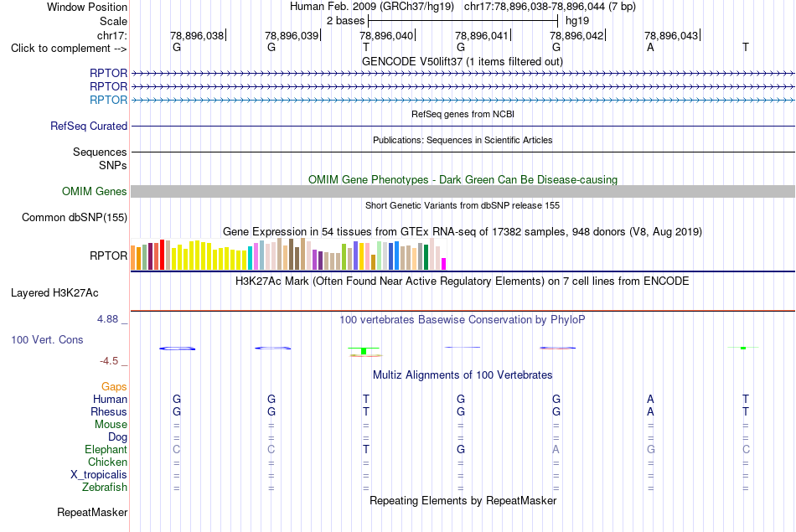
Task: Open the OMIM Genes track label
Action: point(95,191)
